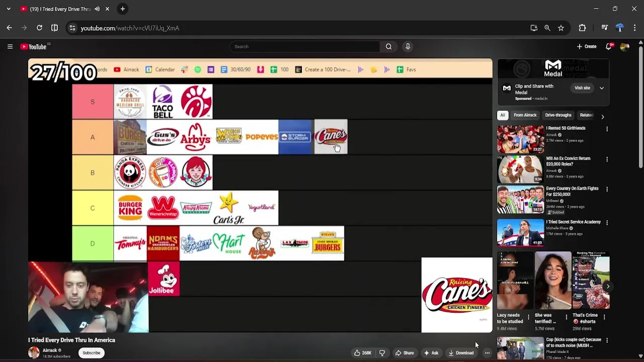The width and height of the screenshot is (644, 362).
Task: Open options for She was terrified short
Action: pyautogui.click(x=566, y=317)
